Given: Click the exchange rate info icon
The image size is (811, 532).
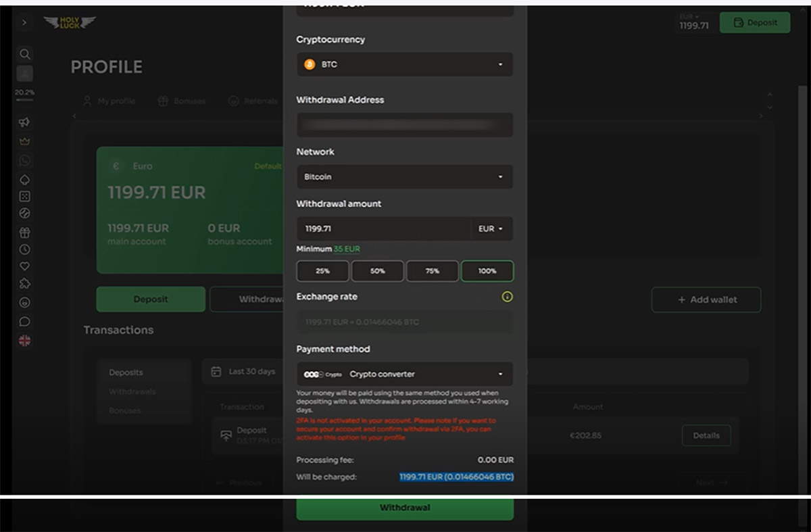Looking at the screenshot, I should [507, 297].
